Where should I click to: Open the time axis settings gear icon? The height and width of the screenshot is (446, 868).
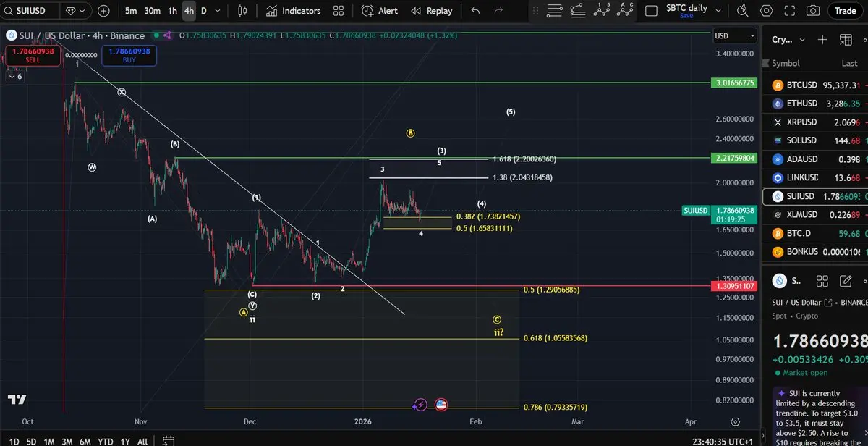[735, 421]
